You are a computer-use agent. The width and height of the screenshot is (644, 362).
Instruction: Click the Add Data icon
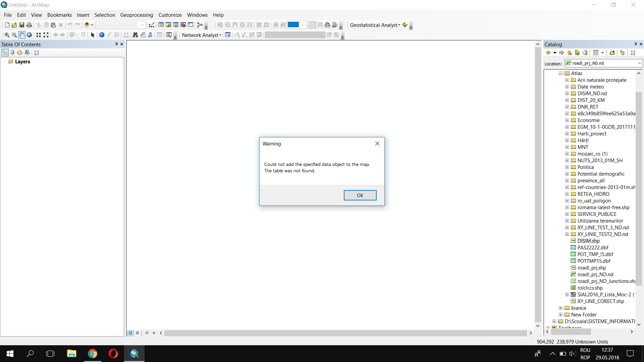87,25
